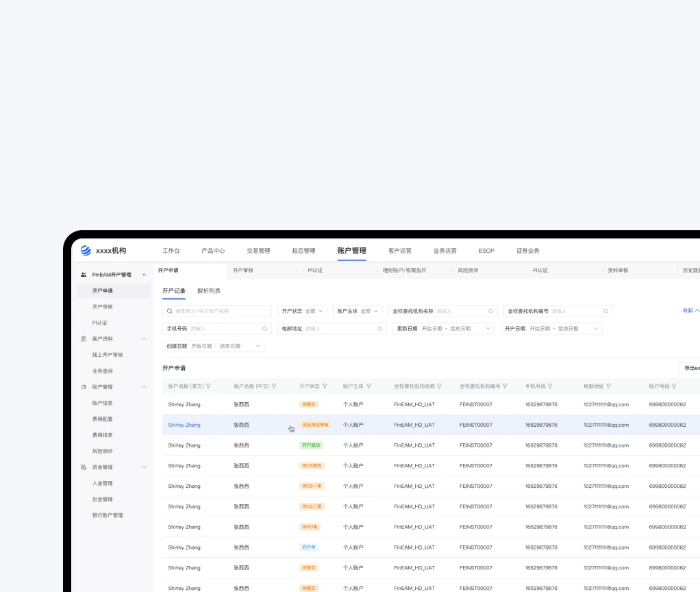Click the 收起 collapse-filters link

690,310
